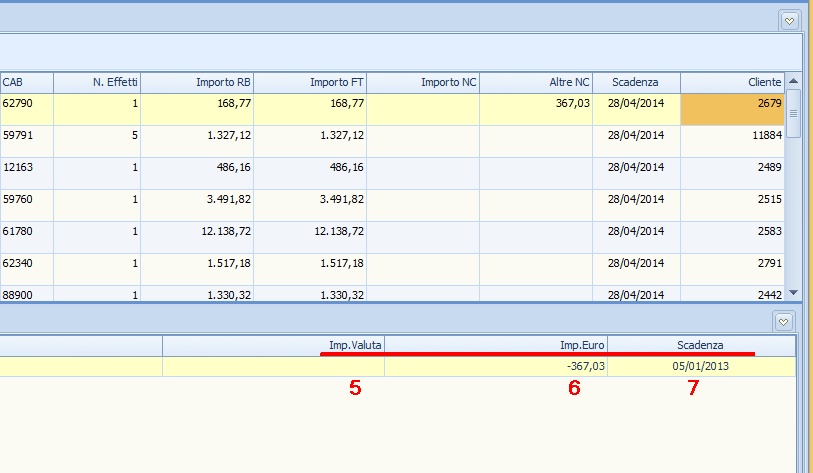The image size is (813, 473).
Task: Click the Importo RB column header
Action: (197, 82)
